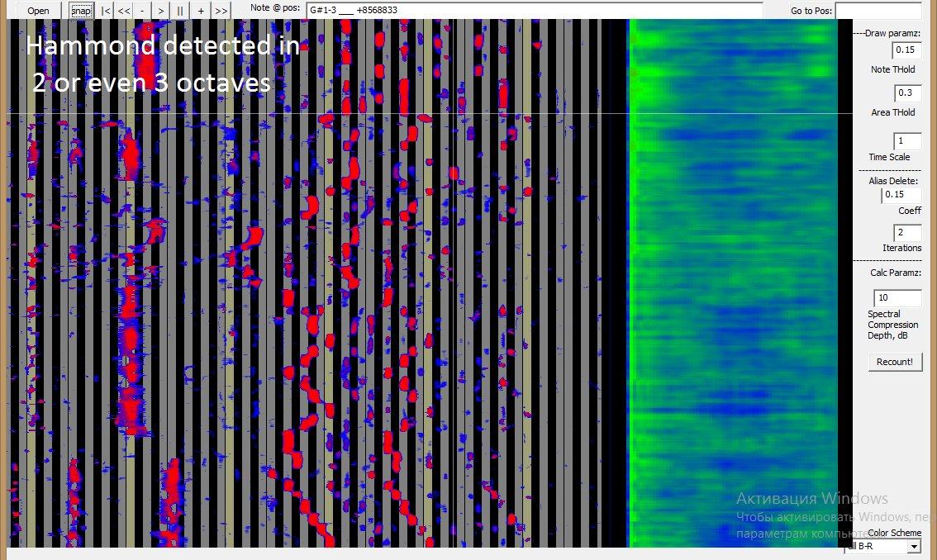Toggle the snap button
Image resolution: width=937 pixels, height=560 pixels.
pyautogui.click(x=81, y=10)
